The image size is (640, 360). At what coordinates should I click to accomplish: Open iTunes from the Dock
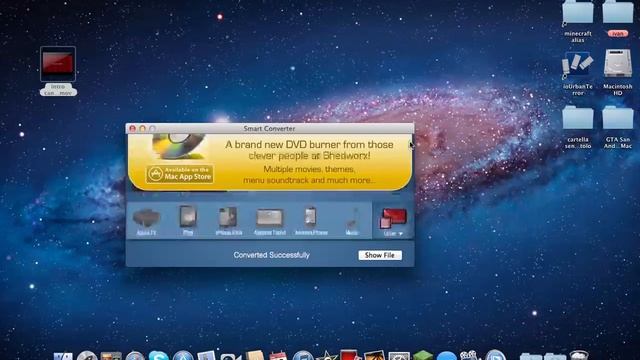click(x=303, y=356)
